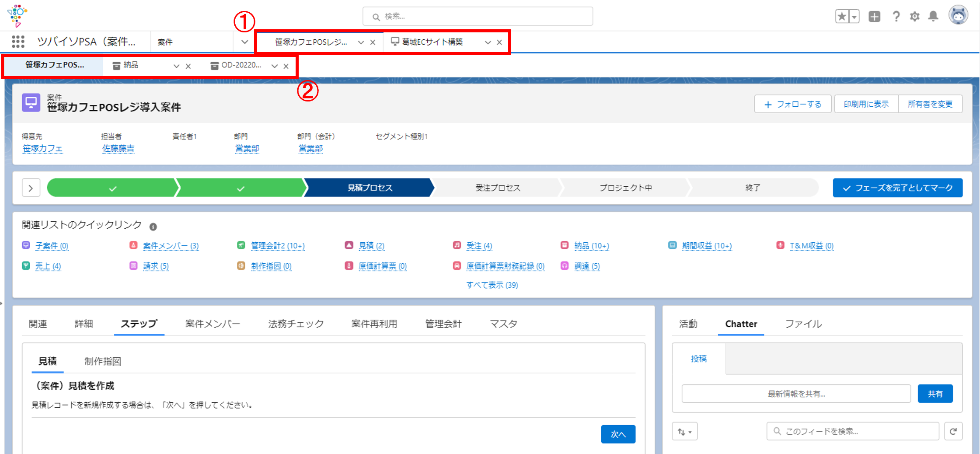This screenshot has height=454, width=980.
Task: Click the Favorites star icon
Action: tap(841, 17)
